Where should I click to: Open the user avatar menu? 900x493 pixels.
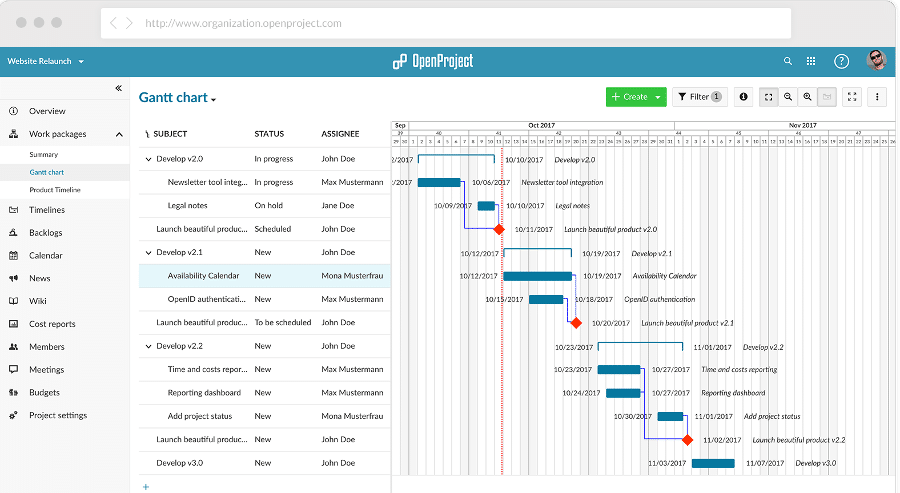click(876, 60)
